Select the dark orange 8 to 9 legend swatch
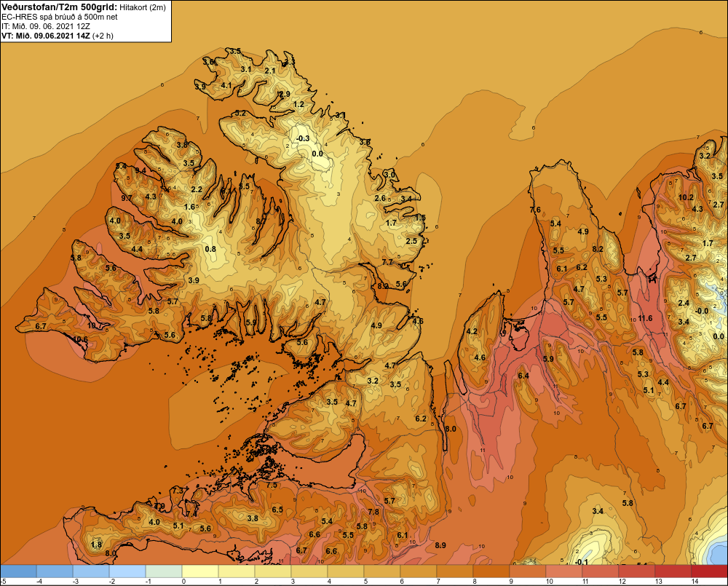 click(491, 571)
